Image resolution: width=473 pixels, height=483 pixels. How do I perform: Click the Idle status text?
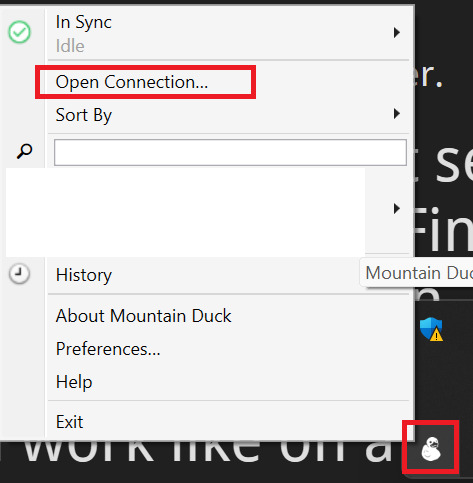[70, 46]
